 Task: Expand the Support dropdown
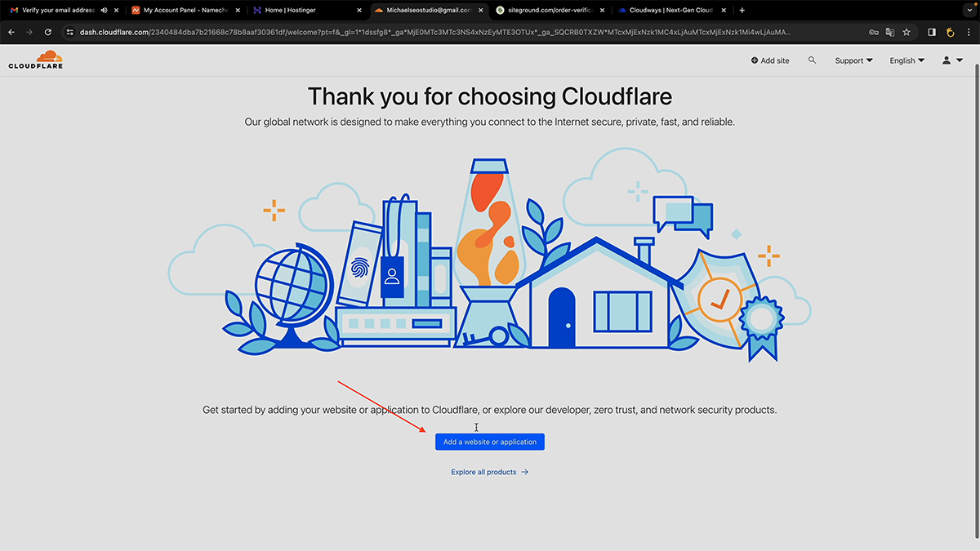click(853, 60)
